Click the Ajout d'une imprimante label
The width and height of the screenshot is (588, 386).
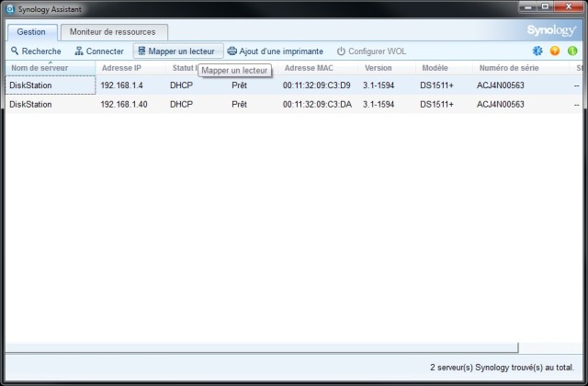click(x=281, y=51)
